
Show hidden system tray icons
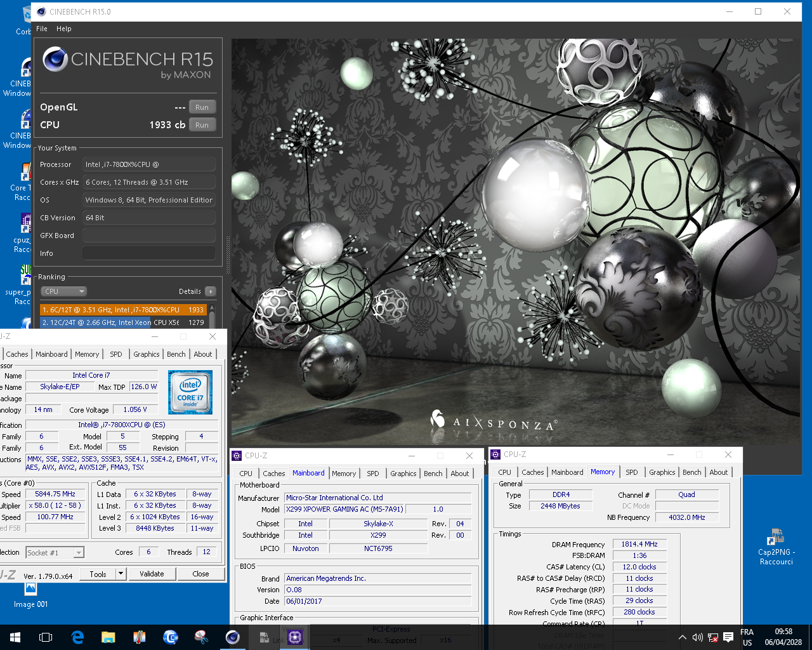(x=683, y=637)
